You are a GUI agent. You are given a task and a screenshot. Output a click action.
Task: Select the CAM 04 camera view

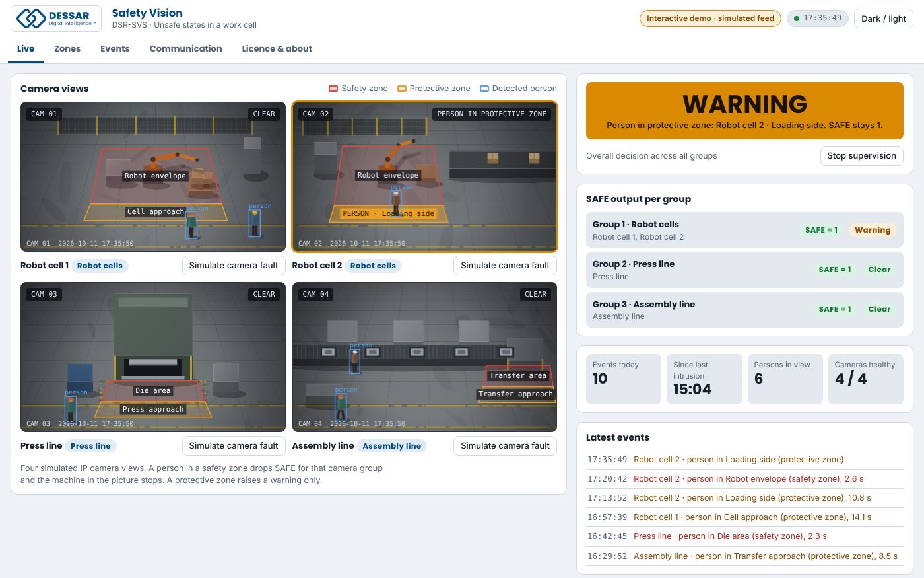[x=424, y=357]
